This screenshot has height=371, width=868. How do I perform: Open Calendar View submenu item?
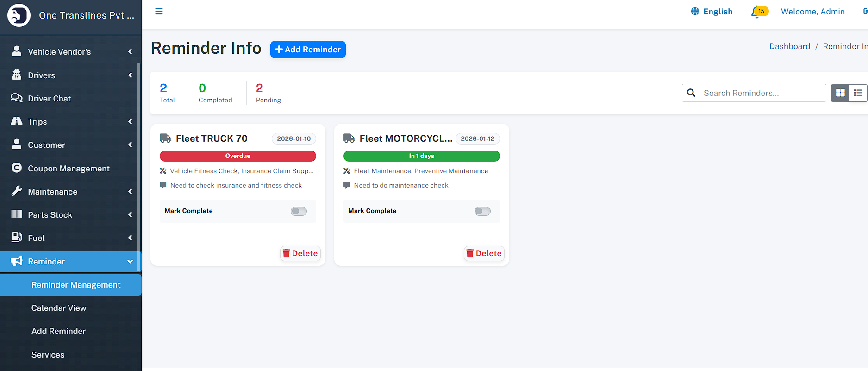tap(59, 308)
